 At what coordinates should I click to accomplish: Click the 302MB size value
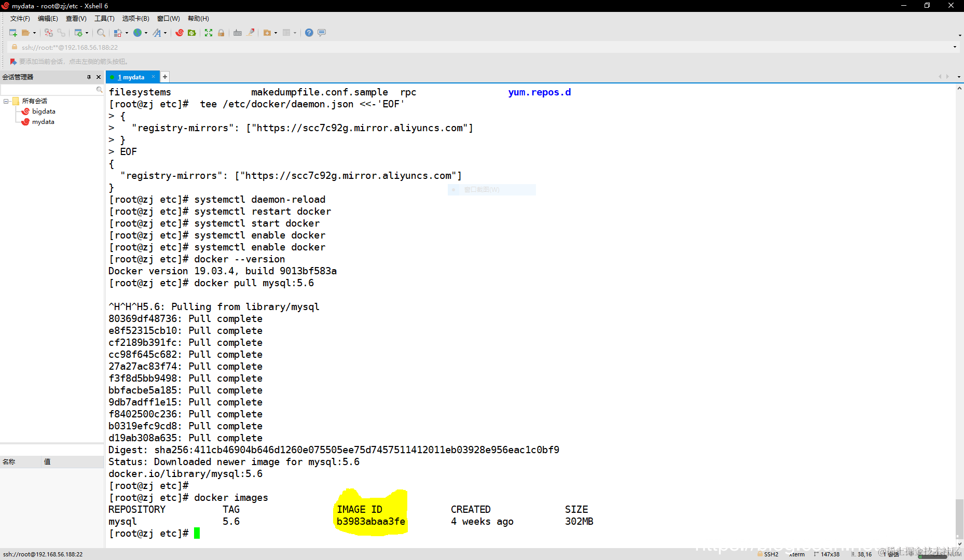click(x=579, y=522)
